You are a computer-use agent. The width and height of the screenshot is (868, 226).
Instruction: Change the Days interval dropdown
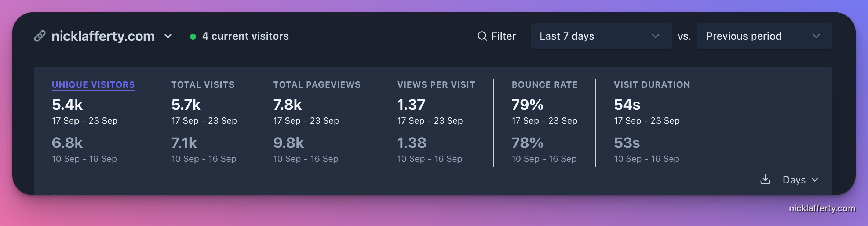tap(800, 180)
